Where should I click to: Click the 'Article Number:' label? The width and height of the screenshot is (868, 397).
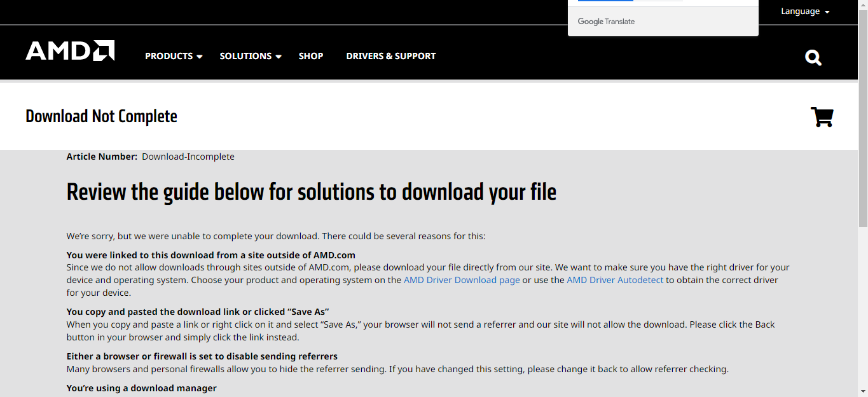point(102,157)
